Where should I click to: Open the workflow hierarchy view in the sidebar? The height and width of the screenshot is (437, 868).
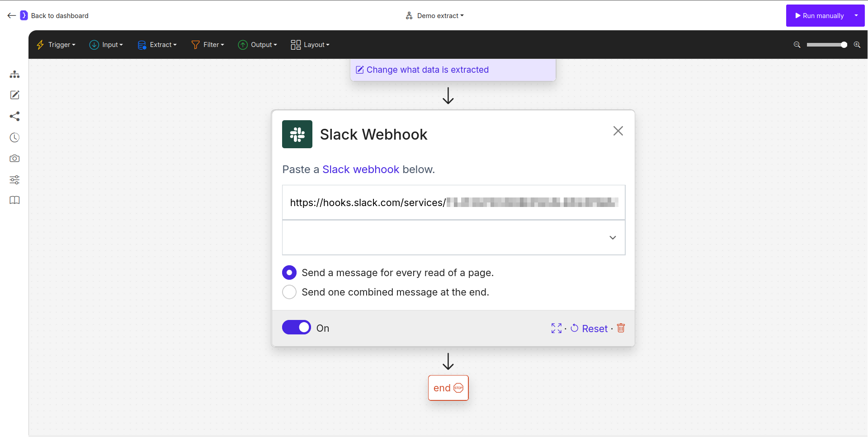pos(14,74)
